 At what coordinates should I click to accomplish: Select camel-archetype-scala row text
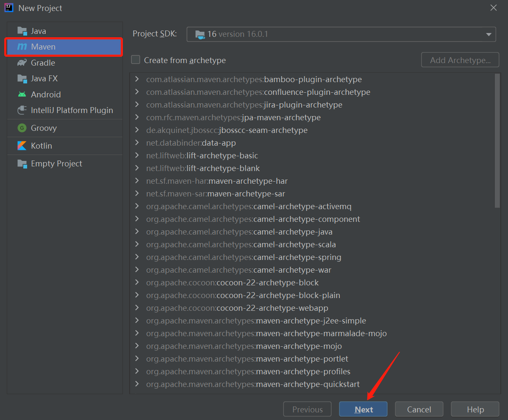pyautogui.click(x=241, y=244)
